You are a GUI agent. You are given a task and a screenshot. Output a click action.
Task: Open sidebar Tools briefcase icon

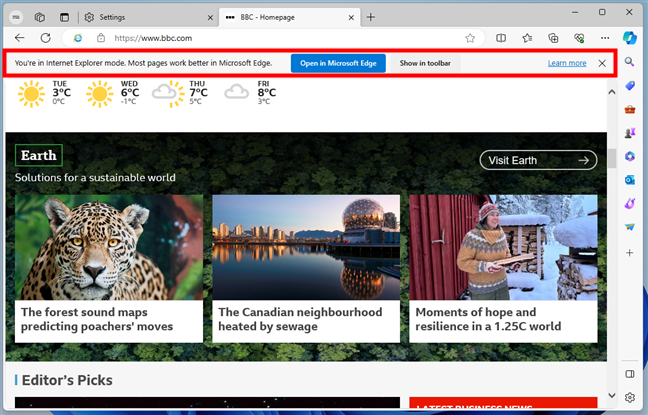(x=629, y=110)
